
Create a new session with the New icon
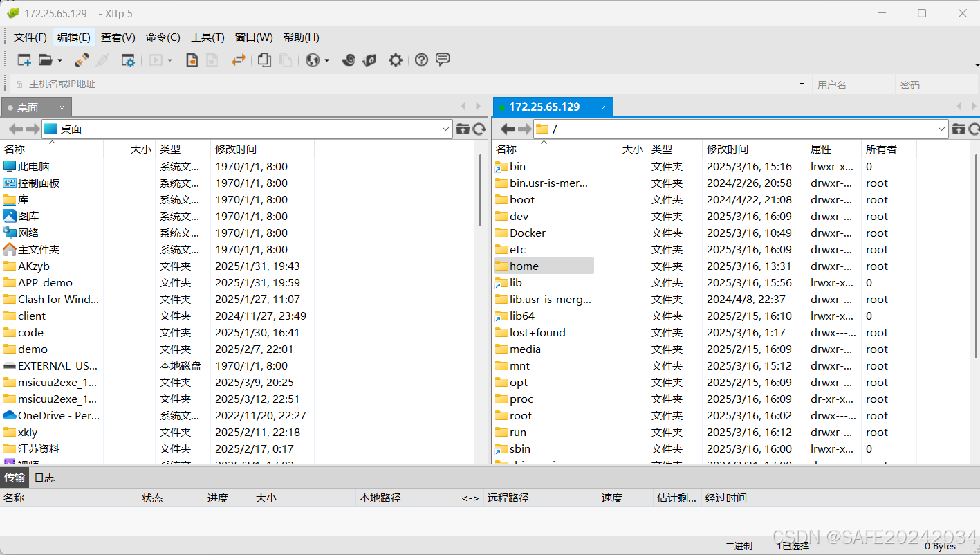24,60
